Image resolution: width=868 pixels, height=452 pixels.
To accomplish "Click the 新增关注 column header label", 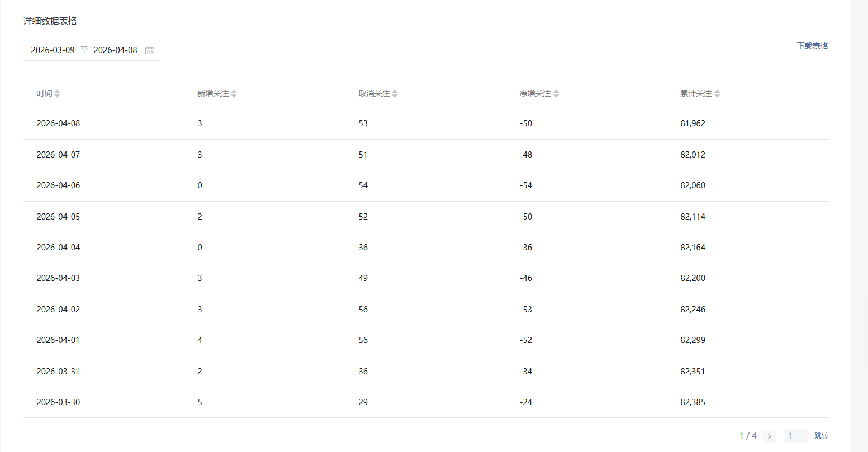I will tap(213, 94).
